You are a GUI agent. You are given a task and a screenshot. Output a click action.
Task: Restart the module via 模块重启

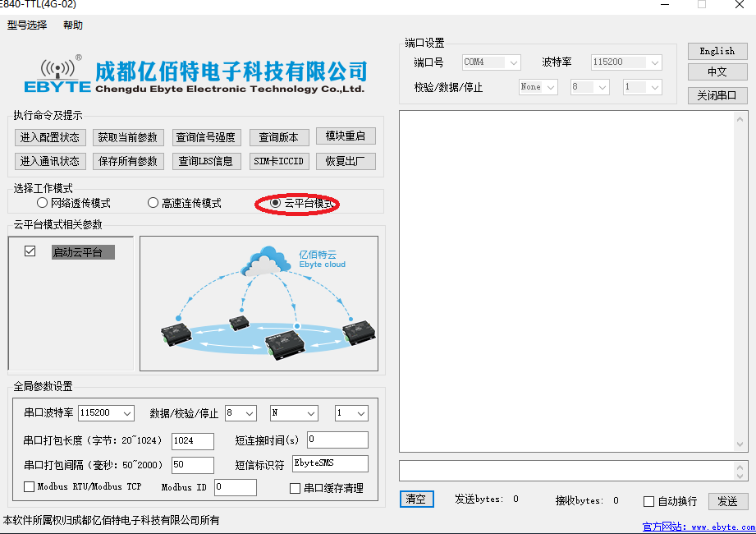click(346, 136)
